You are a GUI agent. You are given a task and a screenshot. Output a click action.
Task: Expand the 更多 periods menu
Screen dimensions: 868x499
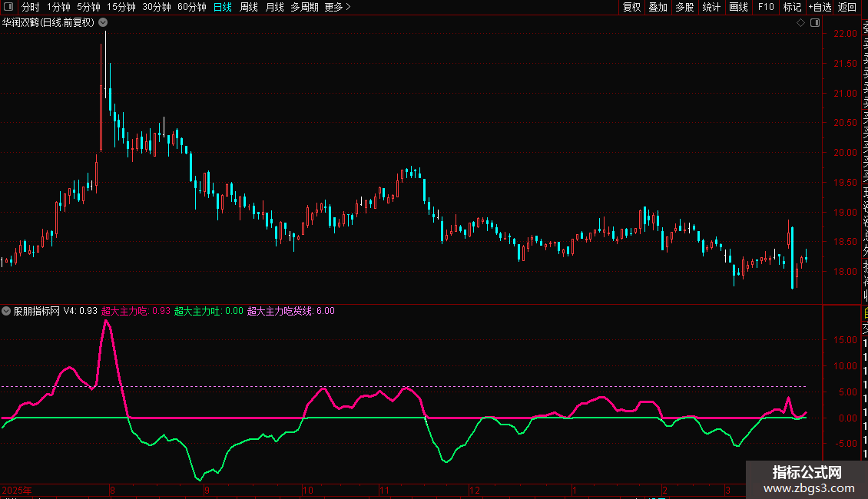(337, 7)
